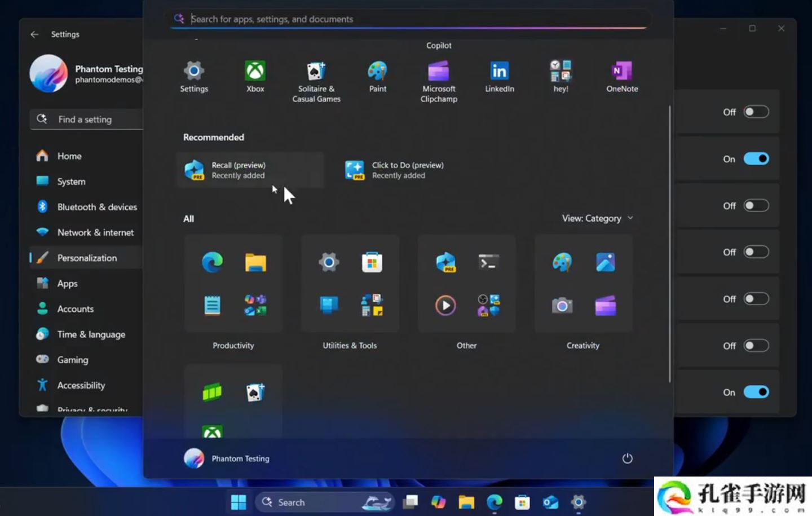Open the LinkedIn pinned app

click(500, 77)
